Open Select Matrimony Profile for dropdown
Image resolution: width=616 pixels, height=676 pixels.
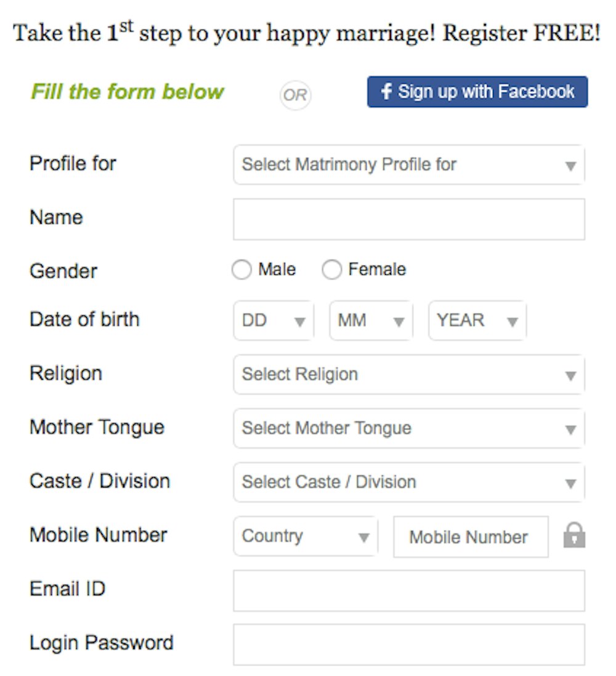(x=409, y=165)
